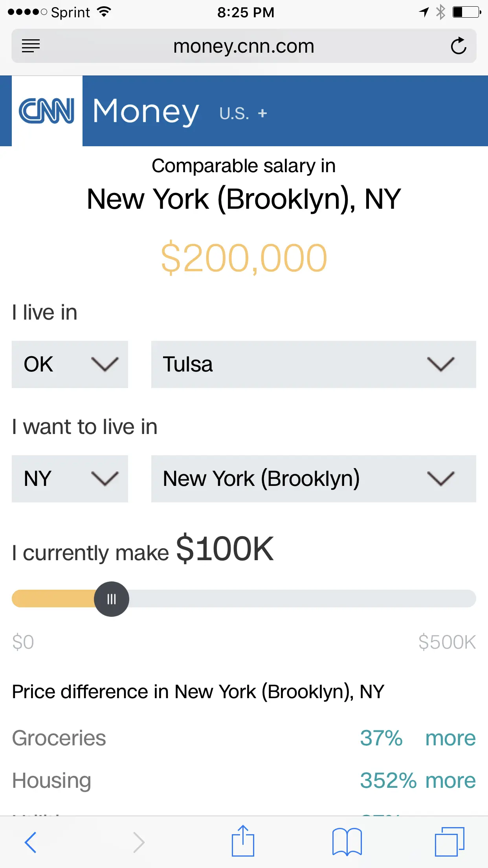Expand the New York (Brooklyn) city dropdown

click(x=313, y=479)
